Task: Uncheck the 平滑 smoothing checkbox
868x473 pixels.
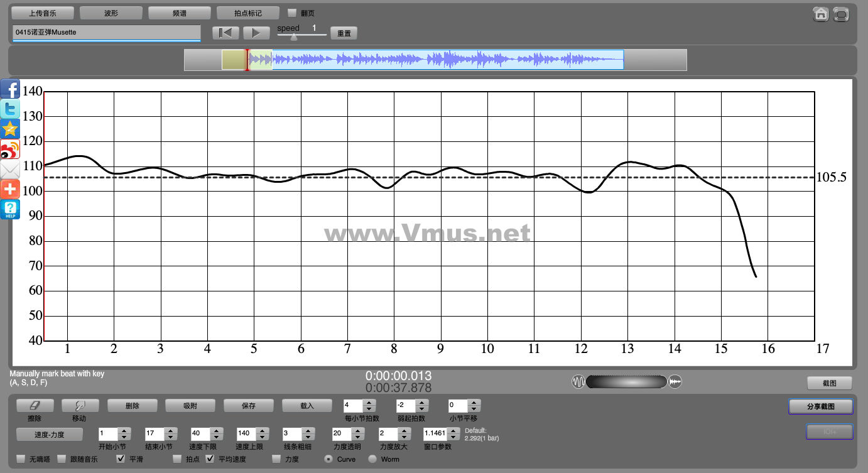Action: [x=121, y=459]
